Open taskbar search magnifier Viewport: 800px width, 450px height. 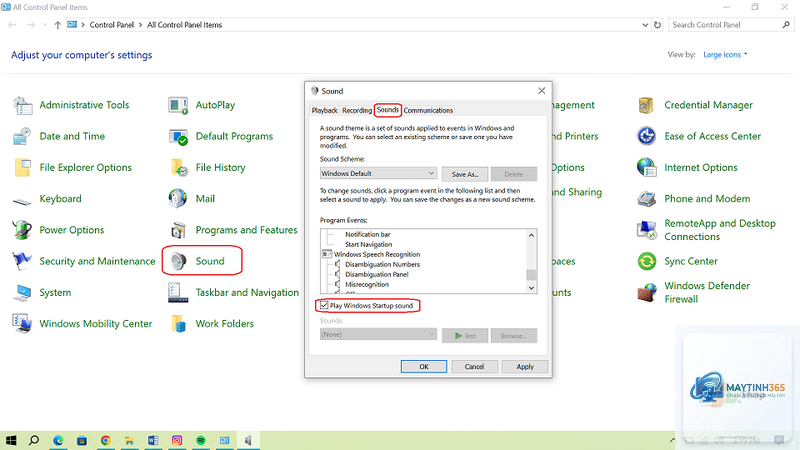click(x=34, y=440)
